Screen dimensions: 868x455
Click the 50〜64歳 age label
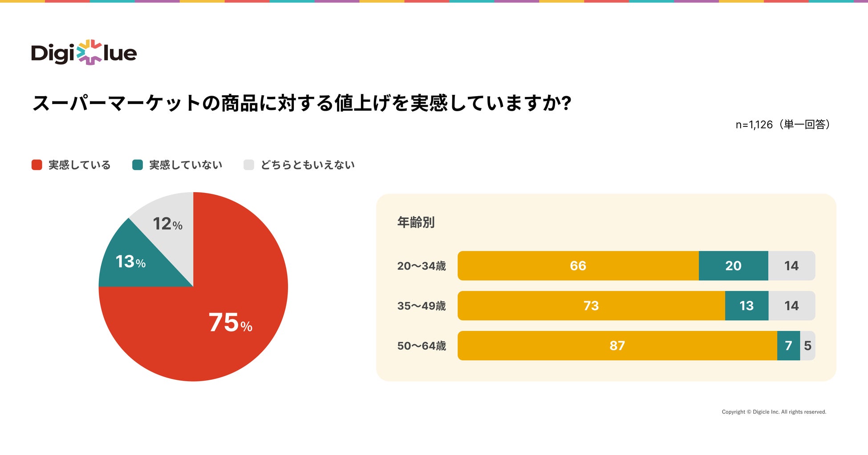[422, 346]
